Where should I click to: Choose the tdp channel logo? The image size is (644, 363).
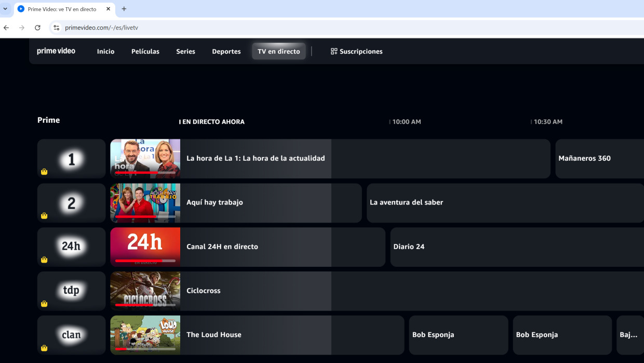pyautogui.click(x=71, y=291)
